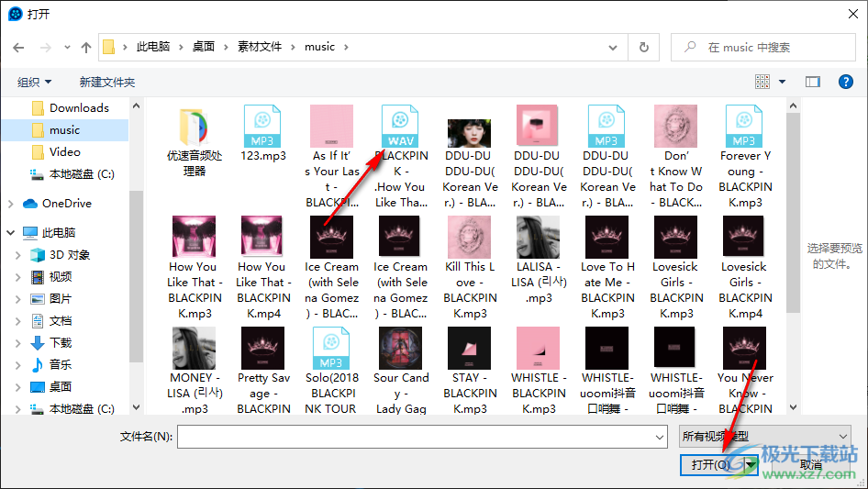The width and height of the screenshot is (868, 489).
Task: Collapse the 此电脑 tree node
Action: (11, 233)
